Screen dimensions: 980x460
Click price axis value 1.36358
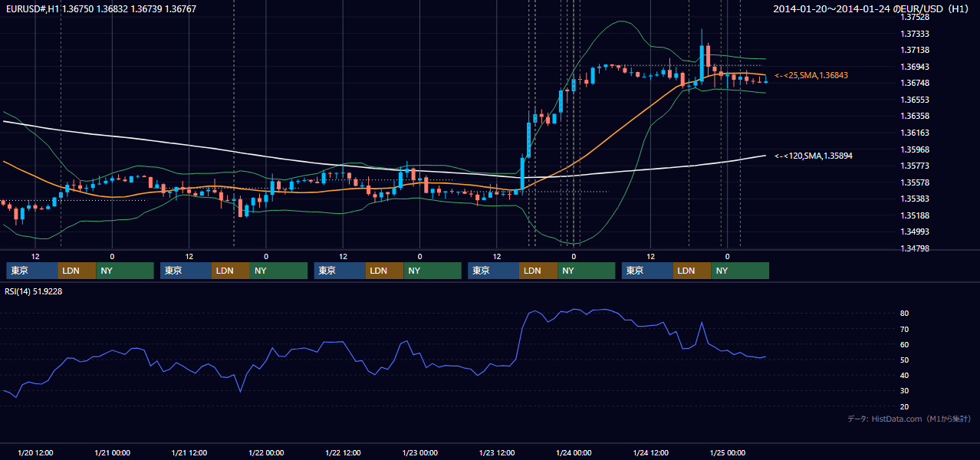(914, 117)
